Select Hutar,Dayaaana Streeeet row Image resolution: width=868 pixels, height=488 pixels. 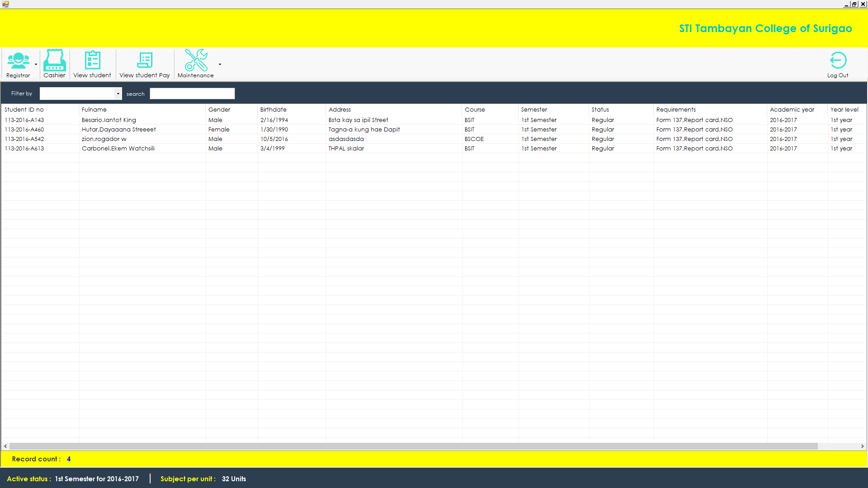tap(118, 129)
